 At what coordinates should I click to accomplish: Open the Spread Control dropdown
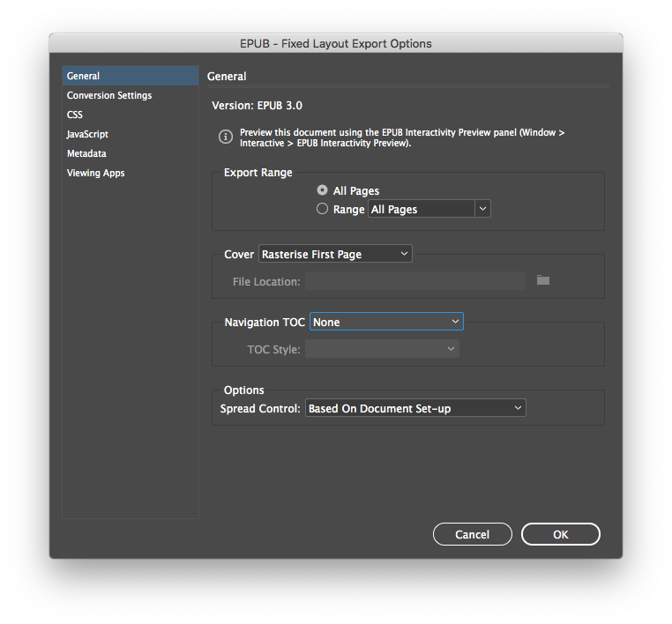(x=415, y=409)
